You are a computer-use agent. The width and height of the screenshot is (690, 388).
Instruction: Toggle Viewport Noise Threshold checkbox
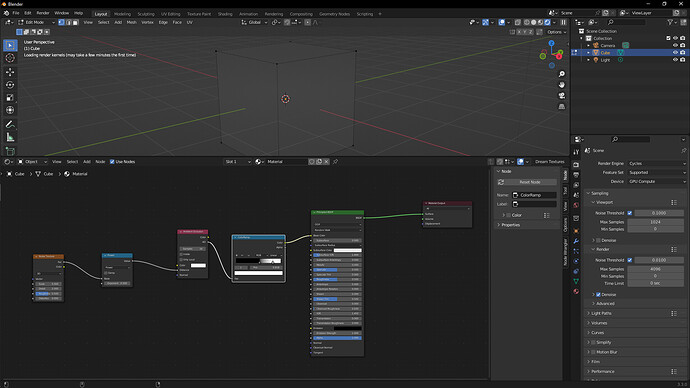[630, 213]
